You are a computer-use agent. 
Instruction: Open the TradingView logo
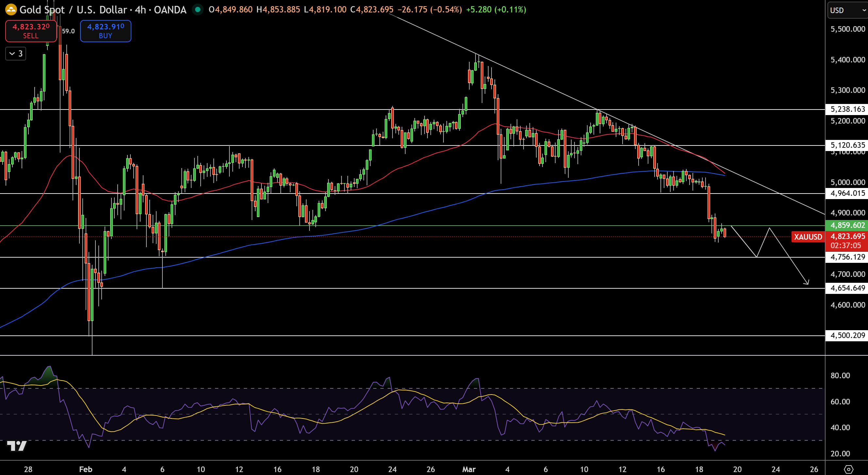pos(17,446)
